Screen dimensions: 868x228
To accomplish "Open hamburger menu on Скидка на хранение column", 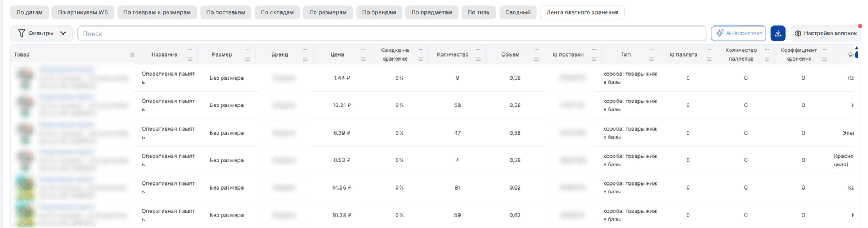I will tap(420, 59).
